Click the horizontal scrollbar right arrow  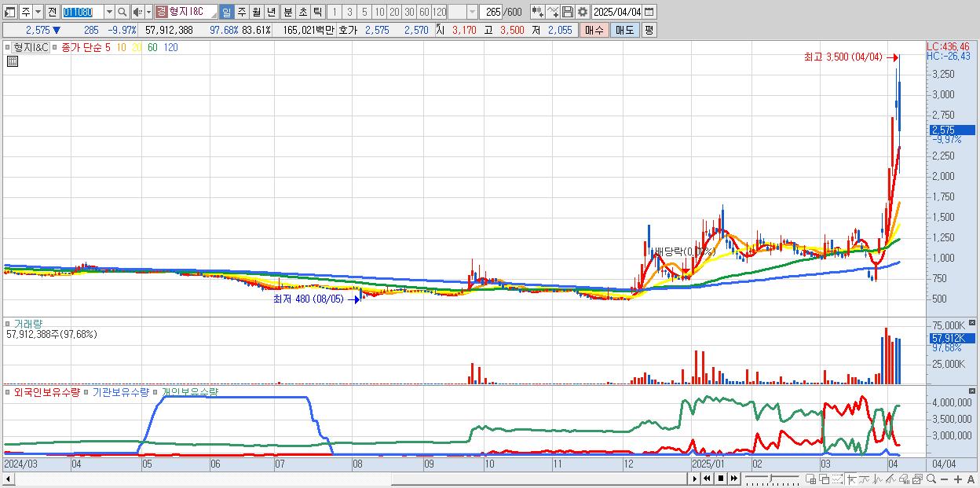pos(694,479)
